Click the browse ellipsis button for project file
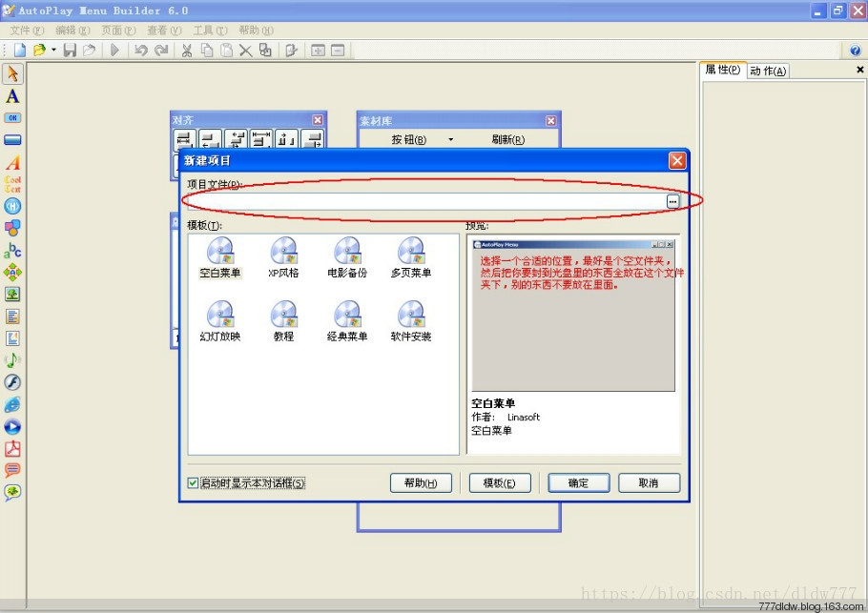 coord(672,201)
